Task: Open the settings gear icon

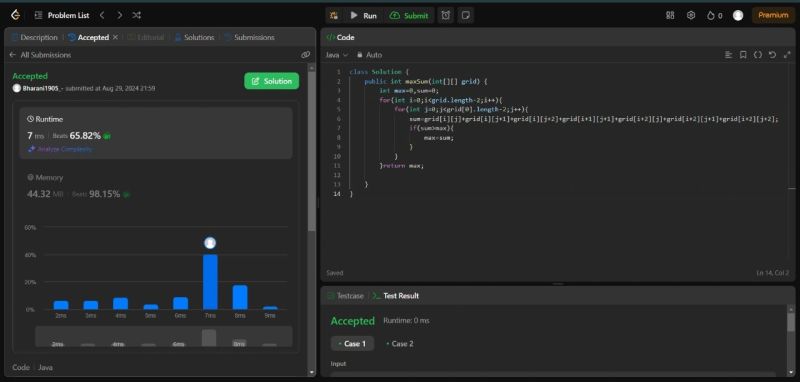Action: (x=691, y=15)
